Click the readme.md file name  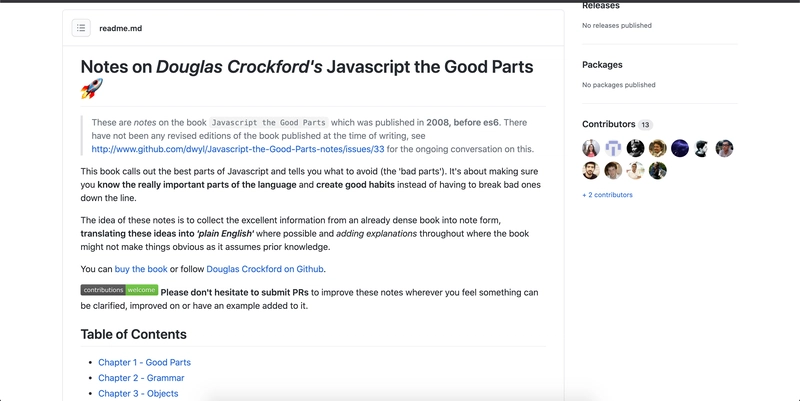[120, 29]
